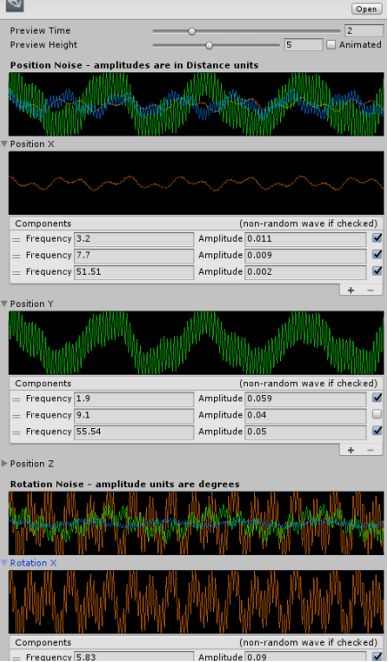This screenshot has height=662, width=388.
Task: Click Position X Components header
Action: [43, 223]
